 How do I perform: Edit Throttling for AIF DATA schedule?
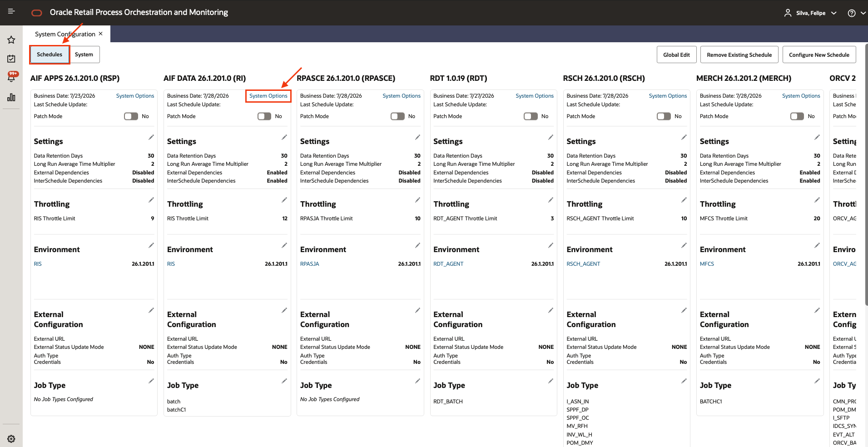point(284,200)
